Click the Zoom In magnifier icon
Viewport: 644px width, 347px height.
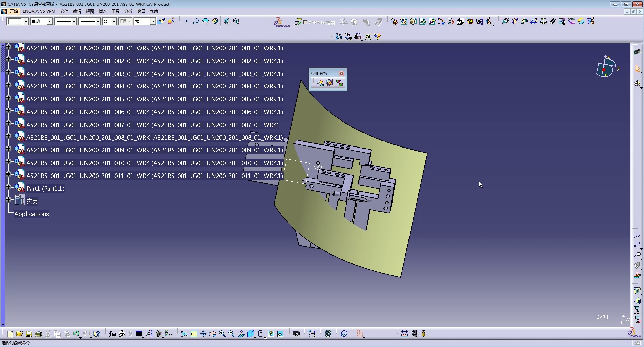click(222, 334)
